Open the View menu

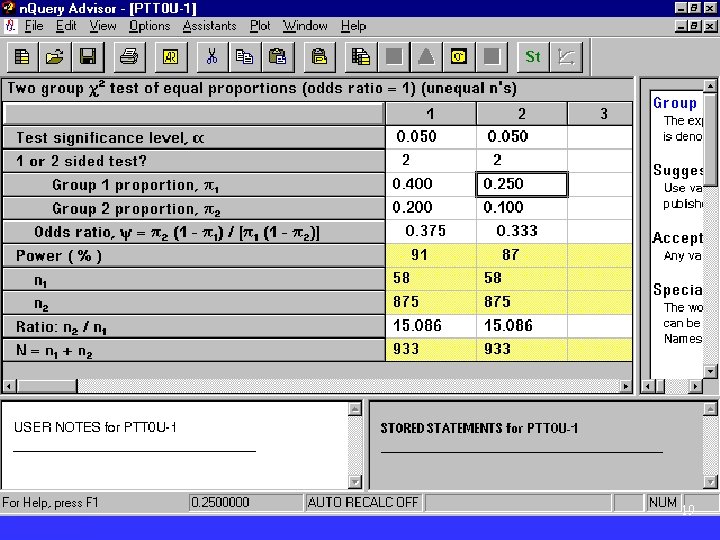click(103, 26)
